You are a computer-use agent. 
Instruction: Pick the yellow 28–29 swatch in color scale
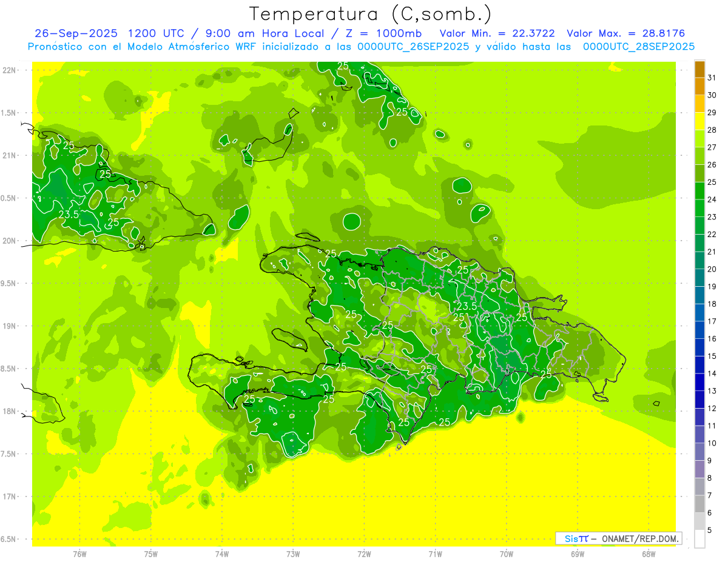699,121
